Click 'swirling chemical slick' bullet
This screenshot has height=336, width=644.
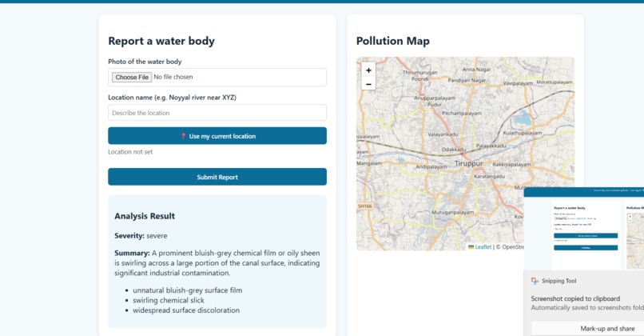[169, 300]
